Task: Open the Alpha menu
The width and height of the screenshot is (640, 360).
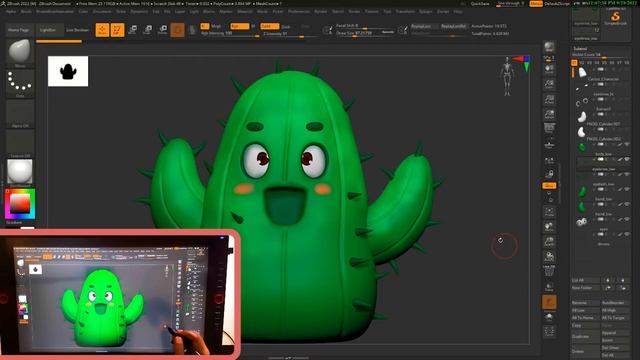Action: pos(11,11)
